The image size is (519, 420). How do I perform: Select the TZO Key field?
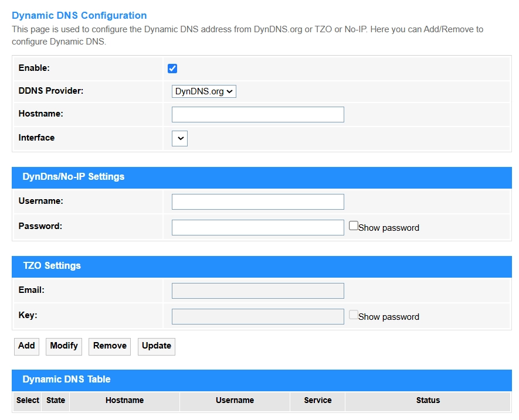point(257,316)
